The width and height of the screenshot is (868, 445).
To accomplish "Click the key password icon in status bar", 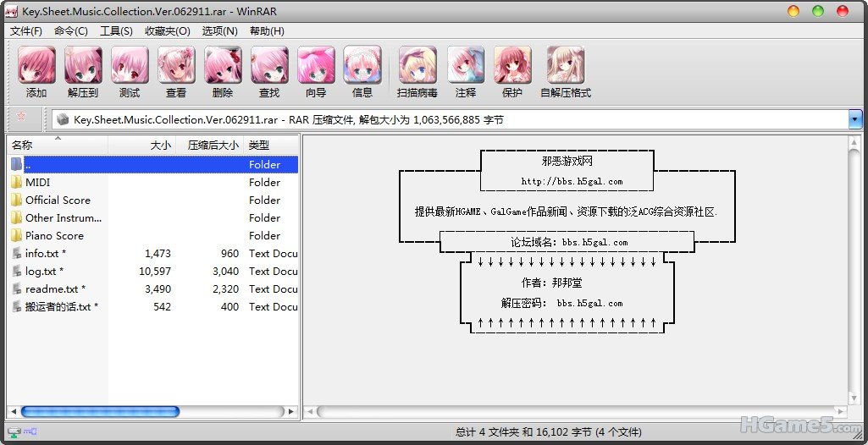I will [x=30, y=431].
